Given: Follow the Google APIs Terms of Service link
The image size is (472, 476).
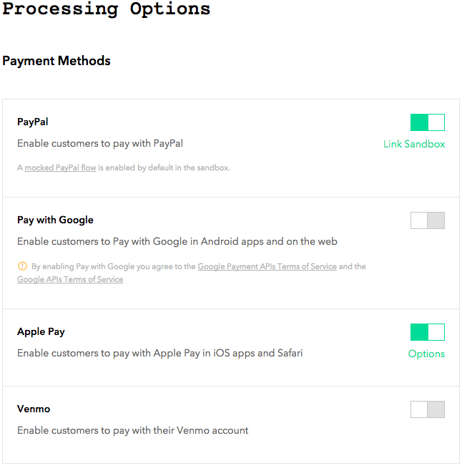Looking at the screenshot, I should [70, 279].
